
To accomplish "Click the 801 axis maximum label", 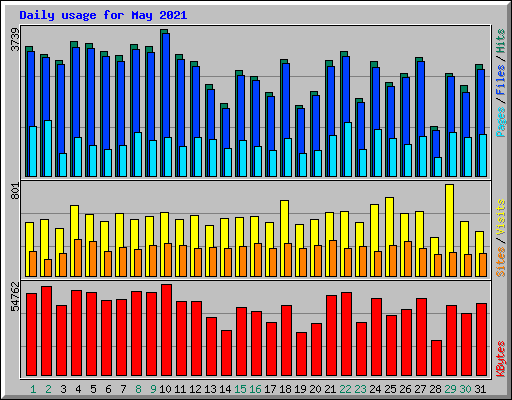I will pyautogui.click(x=15, y=191).
